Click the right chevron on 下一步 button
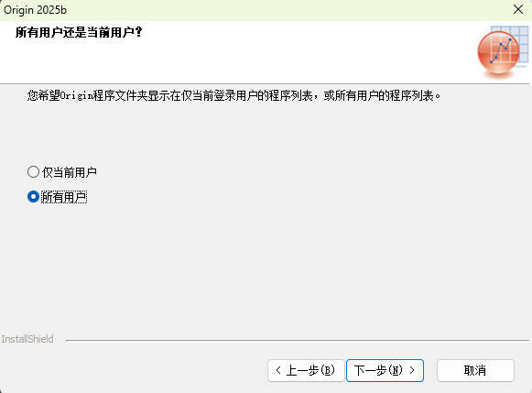 (x=412, y=370)
